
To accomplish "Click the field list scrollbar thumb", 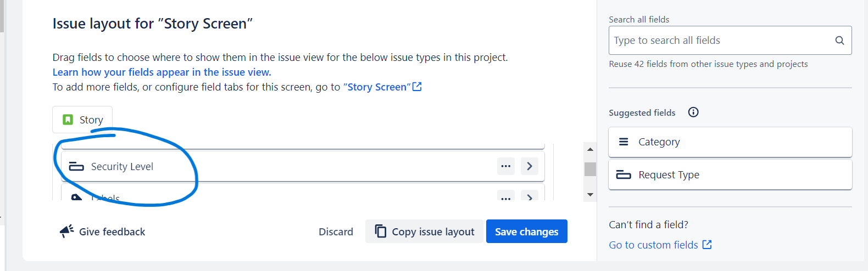I will tap(590, 169).
